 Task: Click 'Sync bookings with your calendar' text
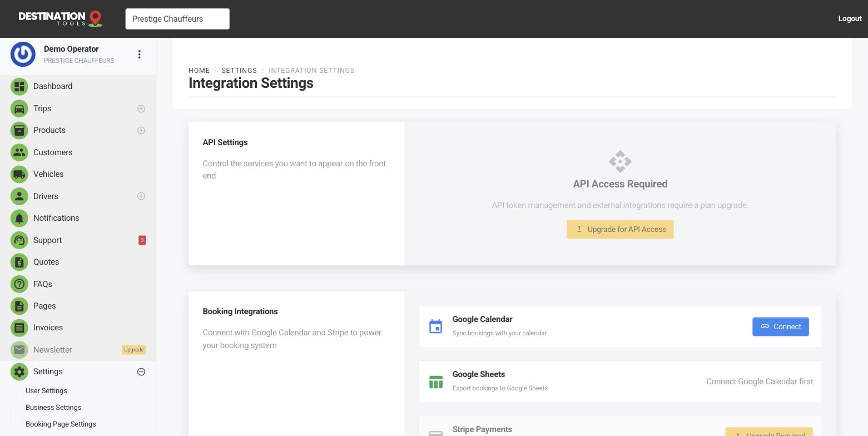[499, 333]
